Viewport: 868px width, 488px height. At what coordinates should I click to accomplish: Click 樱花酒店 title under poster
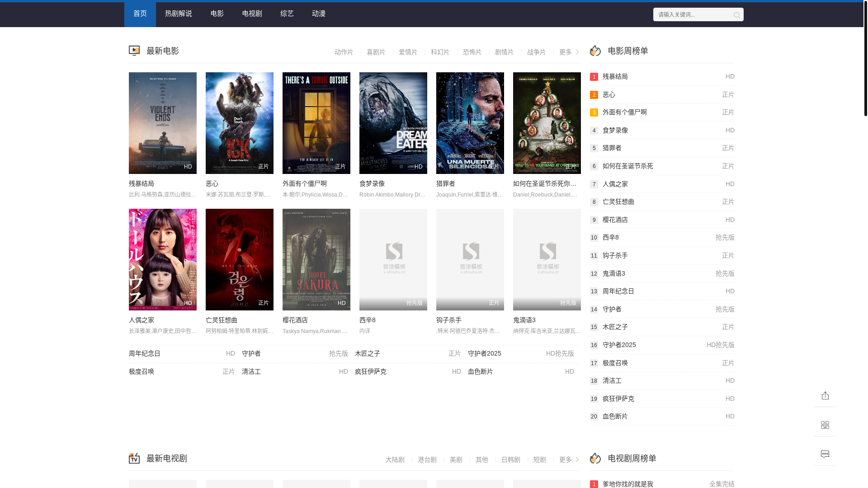[295, 320]
